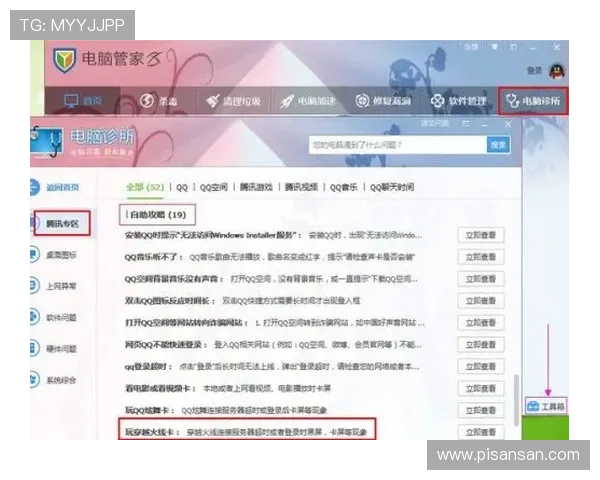Click the QQ penguin avatar icon
Viewport: 600px width, 480px height.
(557, 71)
